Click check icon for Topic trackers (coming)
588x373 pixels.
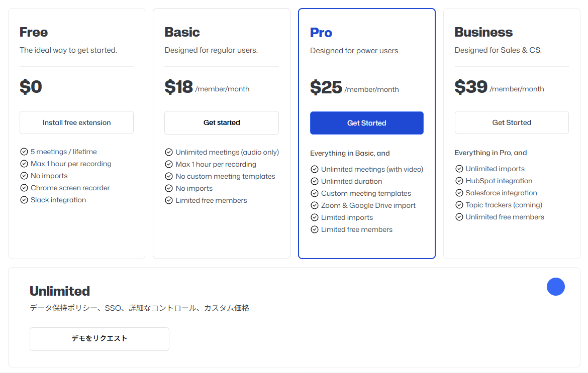point(459,205)
